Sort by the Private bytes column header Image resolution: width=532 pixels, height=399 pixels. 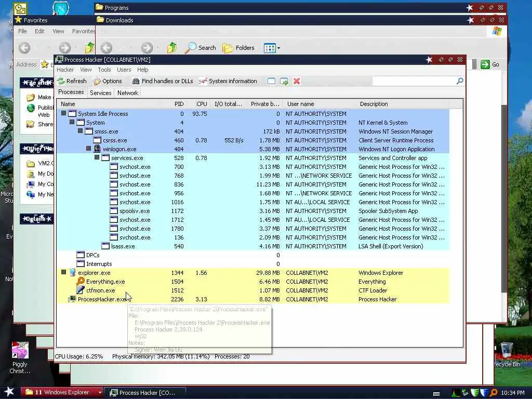264,104
